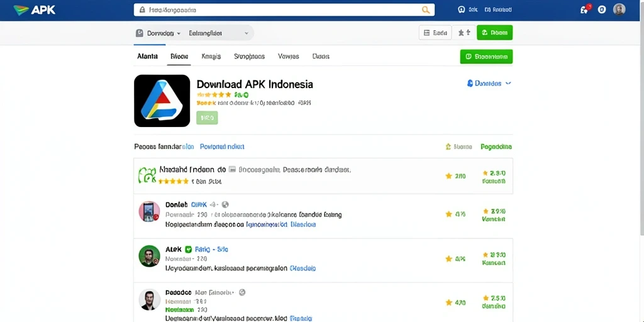Click the star score in the first row
Viewport: 644px width, 322px height.
tap(455, 176)
